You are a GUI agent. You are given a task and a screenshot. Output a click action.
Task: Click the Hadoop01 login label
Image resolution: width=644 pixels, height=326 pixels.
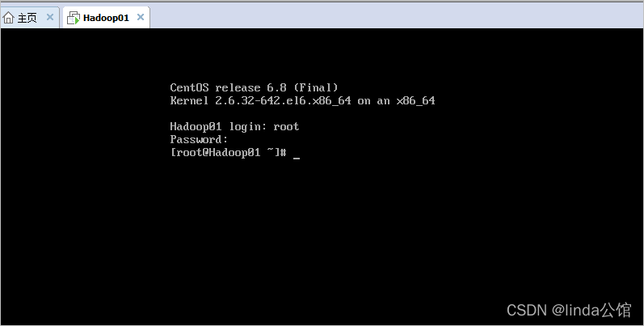coord(218,126)
